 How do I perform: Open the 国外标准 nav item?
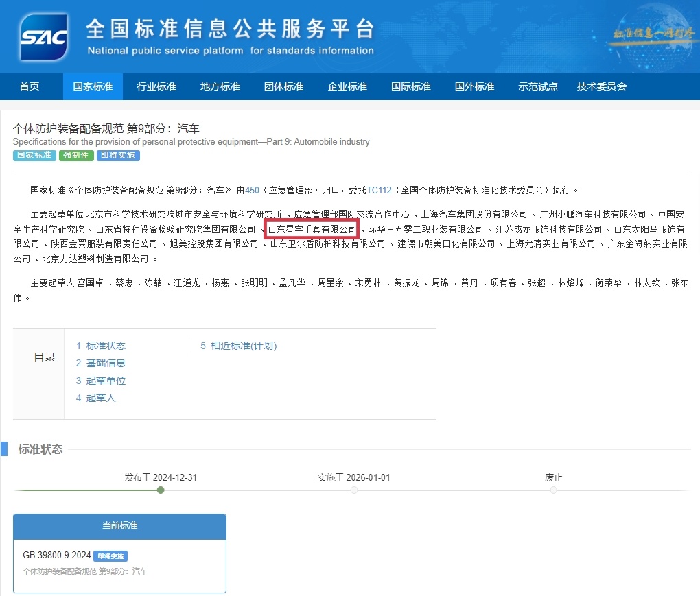click(x=474, y=86)
